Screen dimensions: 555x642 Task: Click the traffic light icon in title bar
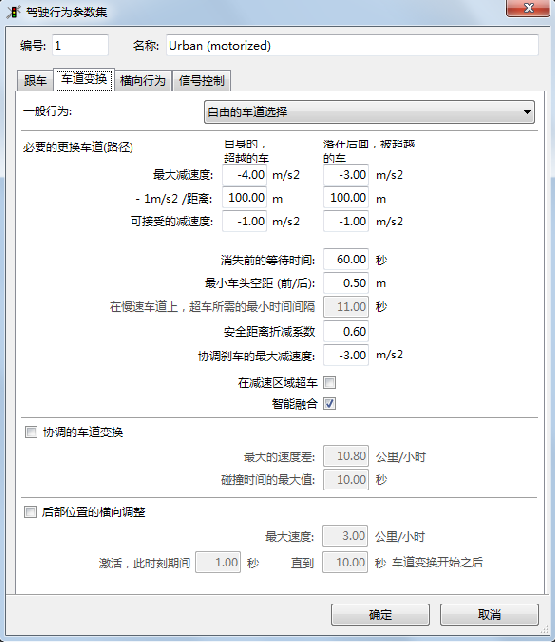point(13,11)
